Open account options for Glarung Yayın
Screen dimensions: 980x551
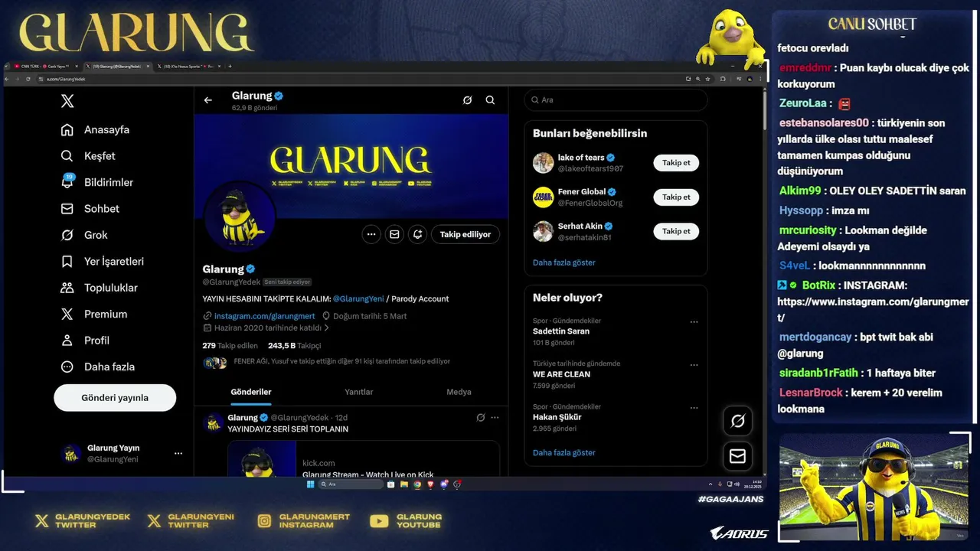click(178, 453)
